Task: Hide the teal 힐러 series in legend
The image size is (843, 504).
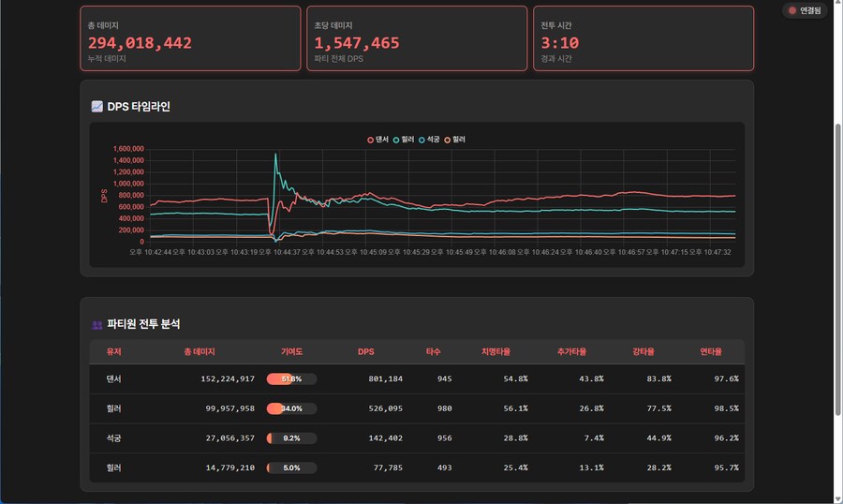Action: tap(404, 140)
